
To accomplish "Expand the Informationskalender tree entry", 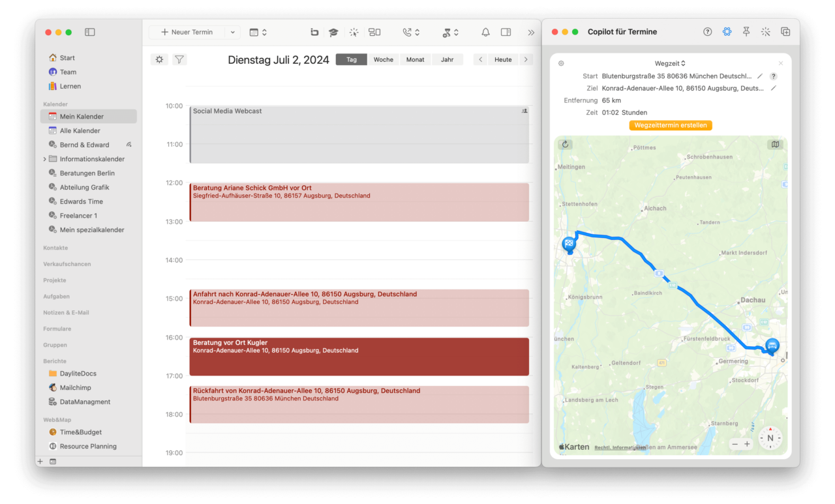I will pos(44,158).
